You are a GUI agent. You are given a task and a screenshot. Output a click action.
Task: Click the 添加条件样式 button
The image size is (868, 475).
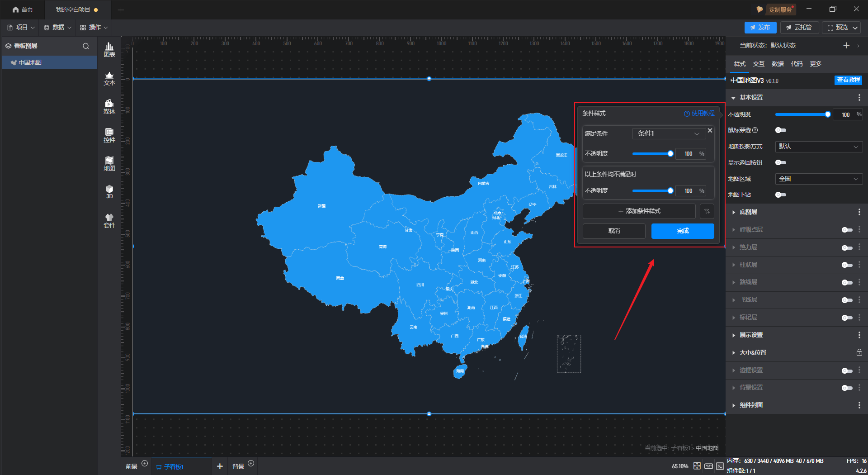click(x=639, y=211)
